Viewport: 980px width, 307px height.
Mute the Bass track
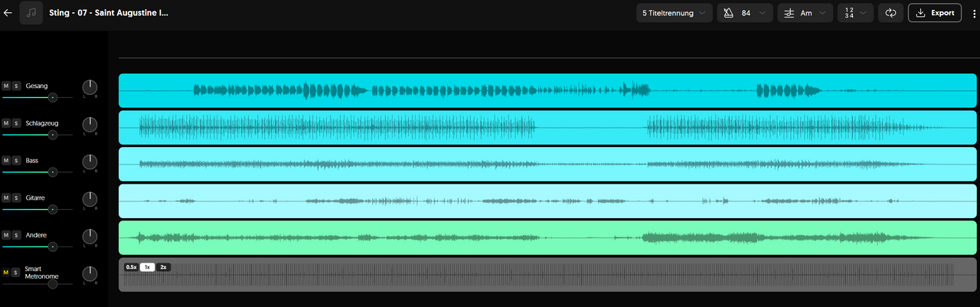6,160
